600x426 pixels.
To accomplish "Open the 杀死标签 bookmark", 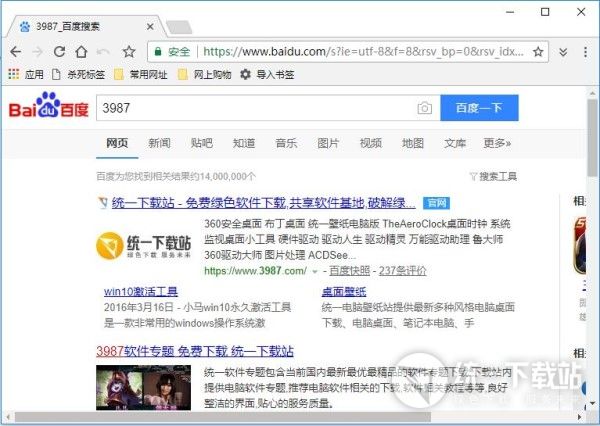I will (x=78, y=74).
